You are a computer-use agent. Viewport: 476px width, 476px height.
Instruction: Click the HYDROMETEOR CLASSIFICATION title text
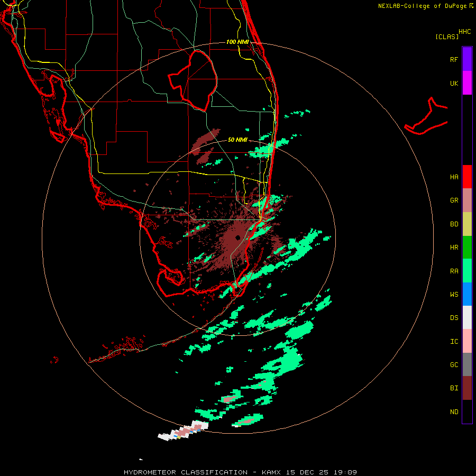pos(186,472)
